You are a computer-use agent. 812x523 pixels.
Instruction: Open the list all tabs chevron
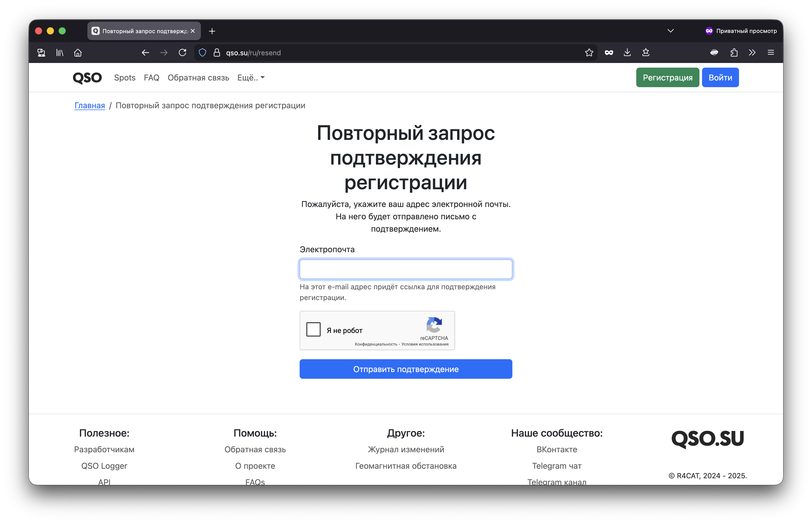pos(670,31)
